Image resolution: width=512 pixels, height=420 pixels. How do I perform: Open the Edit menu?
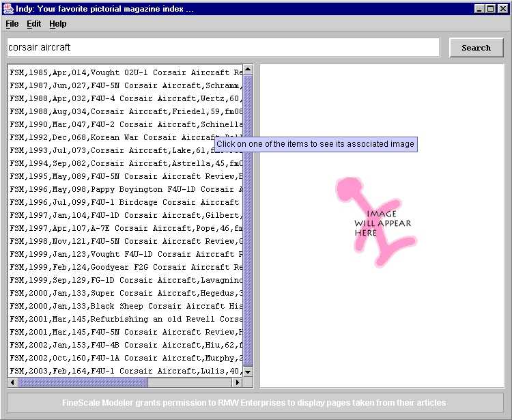point(34,24)
